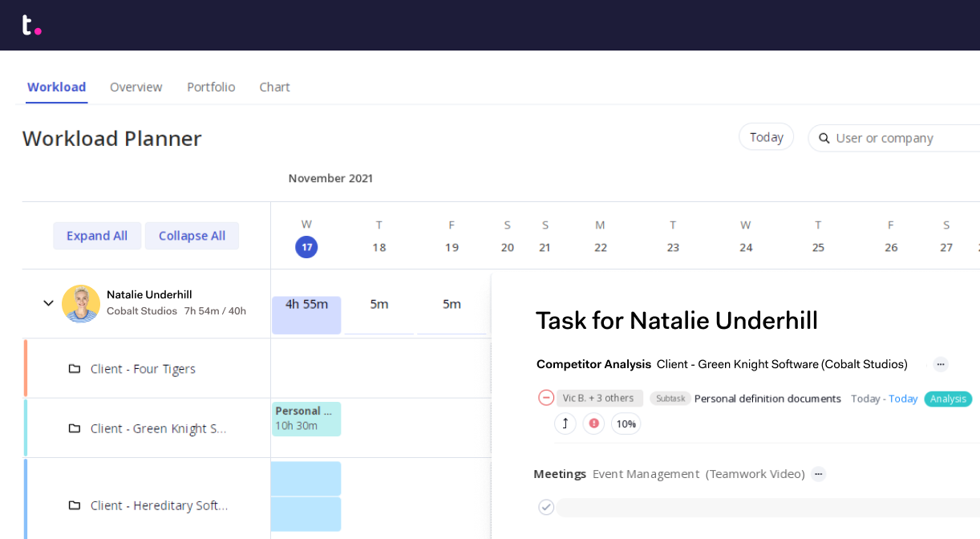Click Natalie Underhill's avatar photo
This screenshot has width=980, height=539.
(81, 303)
